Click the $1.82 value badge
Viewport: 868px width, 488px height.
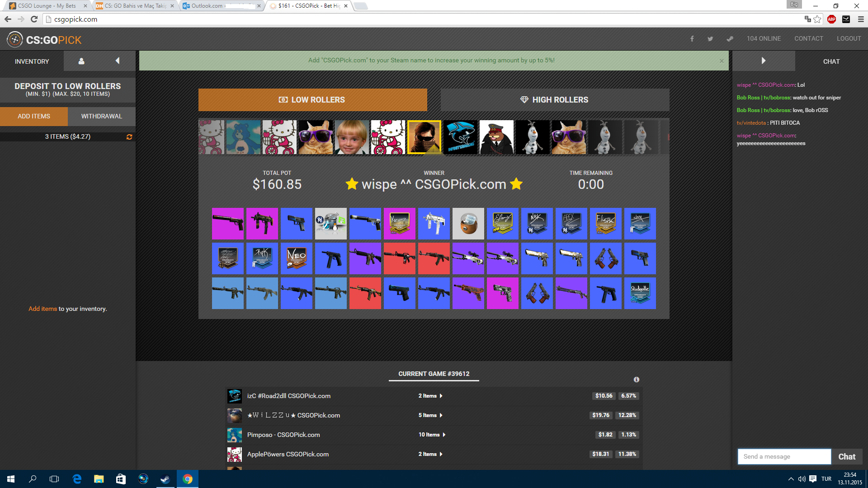tap(605, 435)
